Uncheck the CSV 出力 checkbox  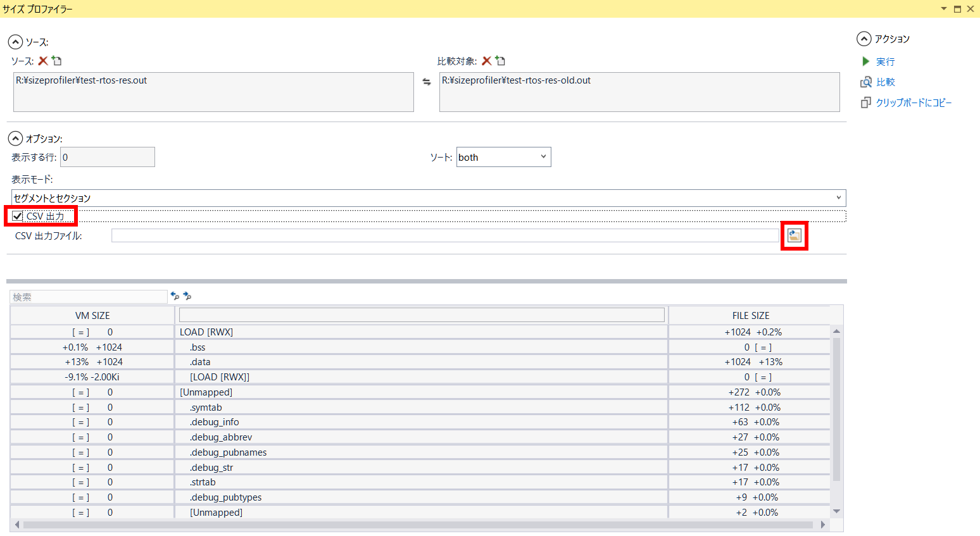pyautogui.click(x=18, y=216)
